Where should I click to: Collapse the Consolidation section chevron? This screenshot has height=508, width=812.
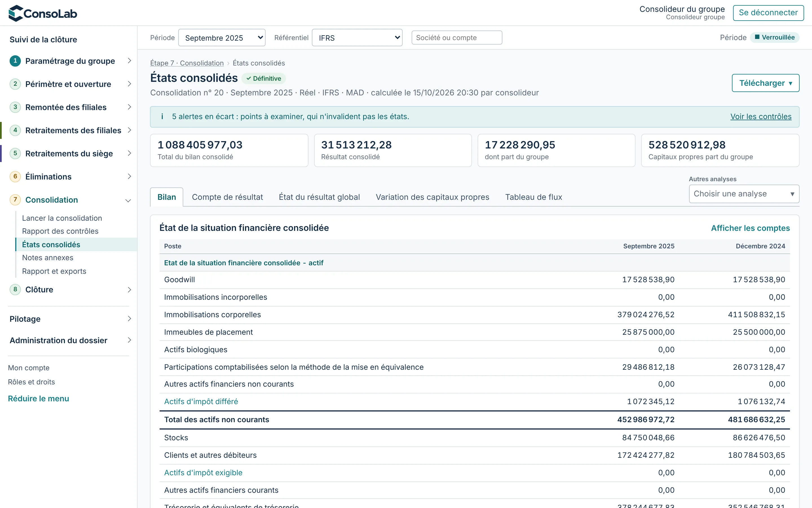click(128, 201)
